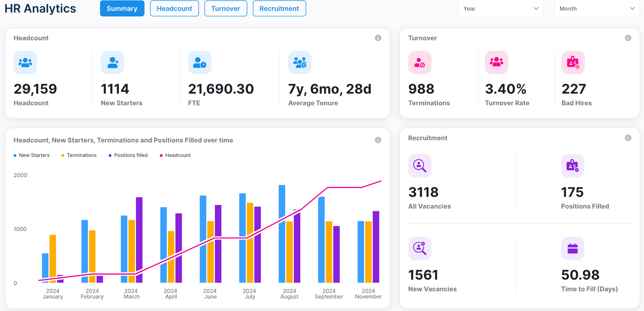Image resolution: width=644 pixels, height=311 pixels.
Task: Toggle Terminations series in chart legend
Action: click(x=79, y=155)
